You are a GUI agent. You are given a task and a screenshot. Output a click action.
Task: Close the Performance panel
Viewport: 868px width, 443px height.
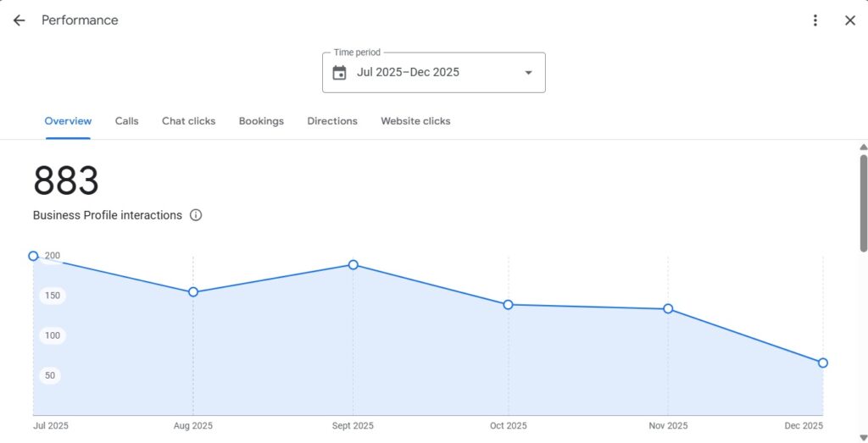pyautogui.click(x=850, y=20)
